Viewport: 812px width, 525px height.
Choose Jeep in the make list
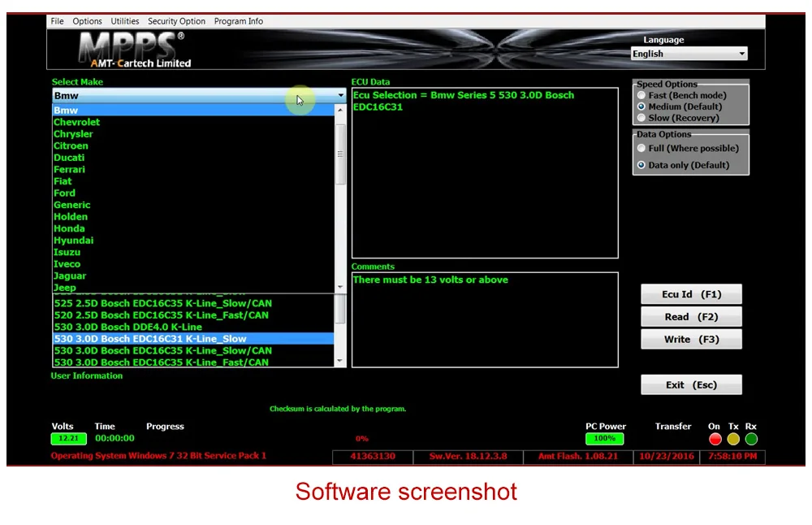(194, 288)
